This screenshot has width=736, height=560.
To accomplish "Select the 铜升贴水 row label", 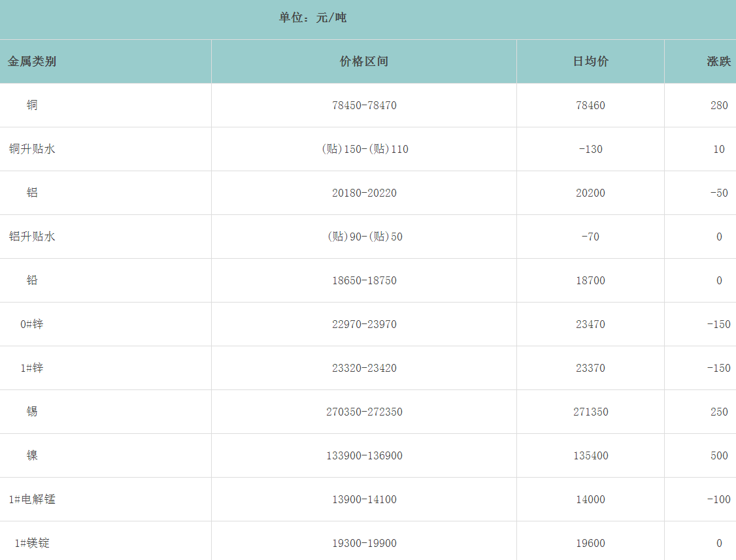I will coord(32,149).
